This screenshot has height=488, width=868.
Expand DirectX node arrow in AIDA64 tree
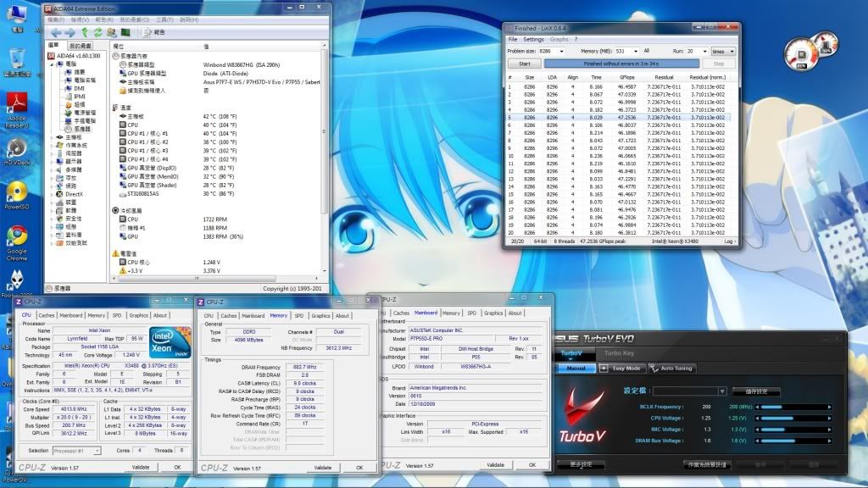click(53, 194)
